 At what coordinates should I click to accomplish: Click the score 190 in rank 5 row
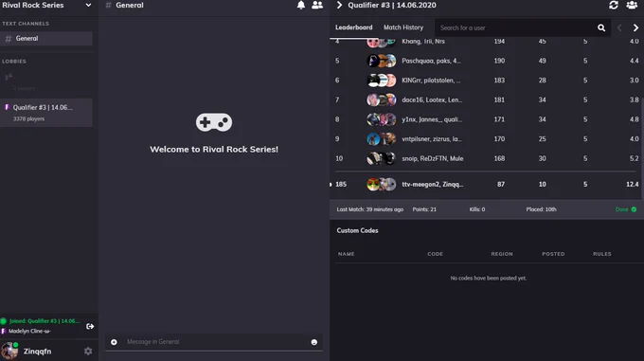499,61
